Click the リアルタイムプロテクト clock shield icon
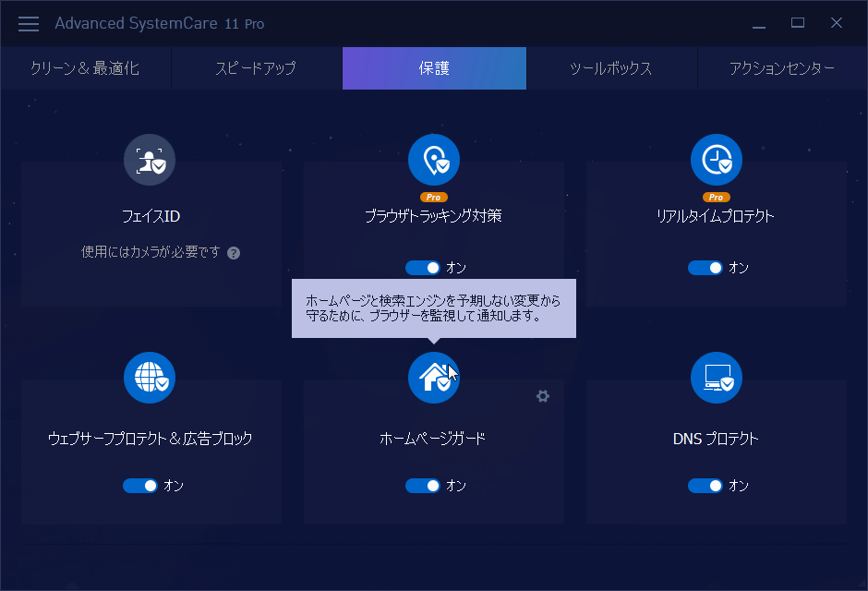868x591 pixels. (717, 160)
